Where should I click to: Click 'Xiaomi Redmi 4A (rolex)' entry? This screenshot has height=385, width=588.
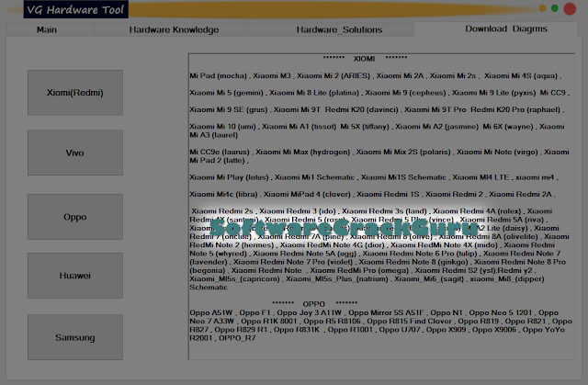pos(477,211)
